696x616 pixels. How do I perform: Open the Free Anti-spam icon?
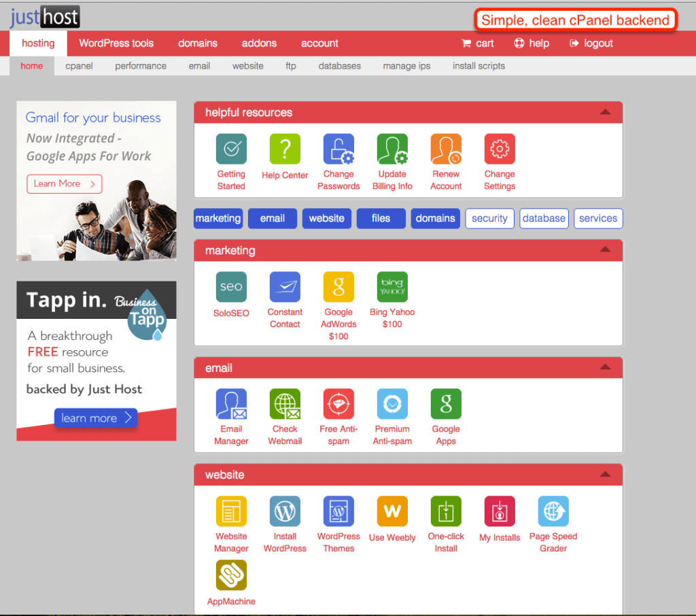[338, 404]
